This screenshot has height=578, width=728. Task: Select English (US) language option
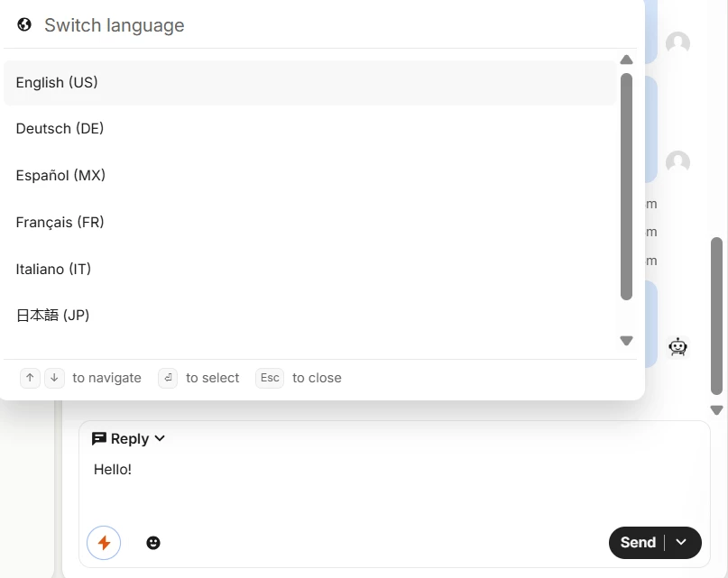pos(309,83)
